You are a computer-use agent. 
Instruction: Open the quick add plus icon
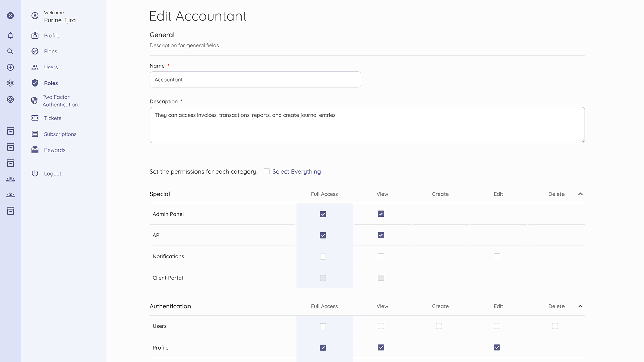click(10, 67)
